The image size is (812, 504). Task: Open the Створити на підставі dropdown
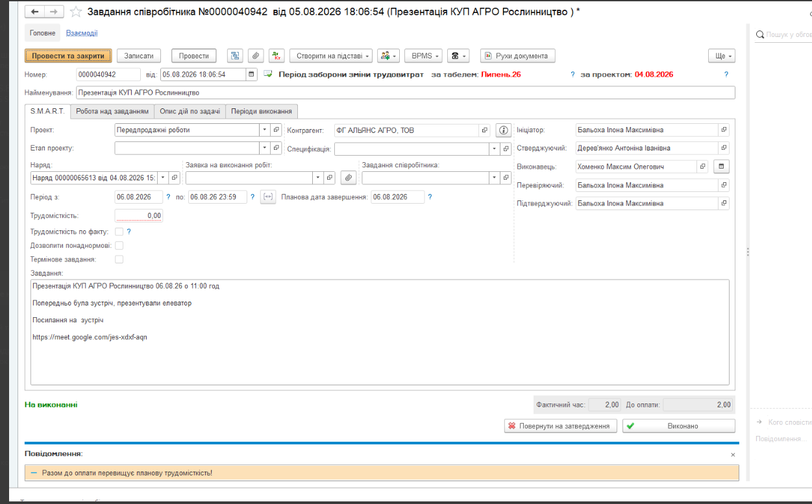(331, 56)
